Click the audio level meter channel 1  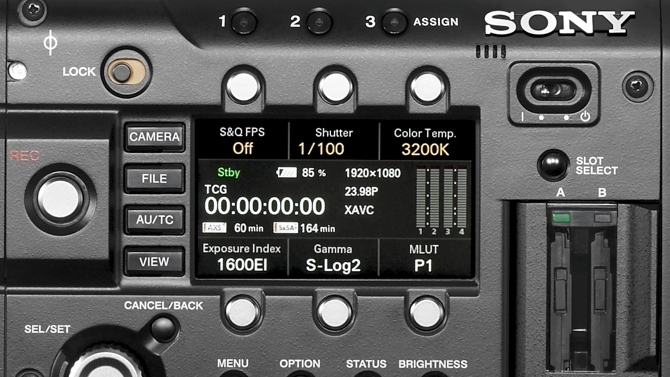[x=421, y=197]
